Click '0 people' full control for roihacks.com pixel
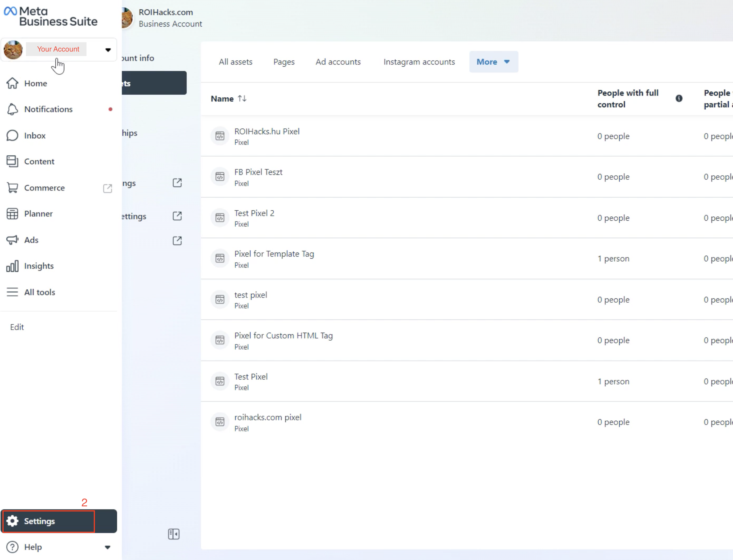733x560 pixels. coord(613,422)
